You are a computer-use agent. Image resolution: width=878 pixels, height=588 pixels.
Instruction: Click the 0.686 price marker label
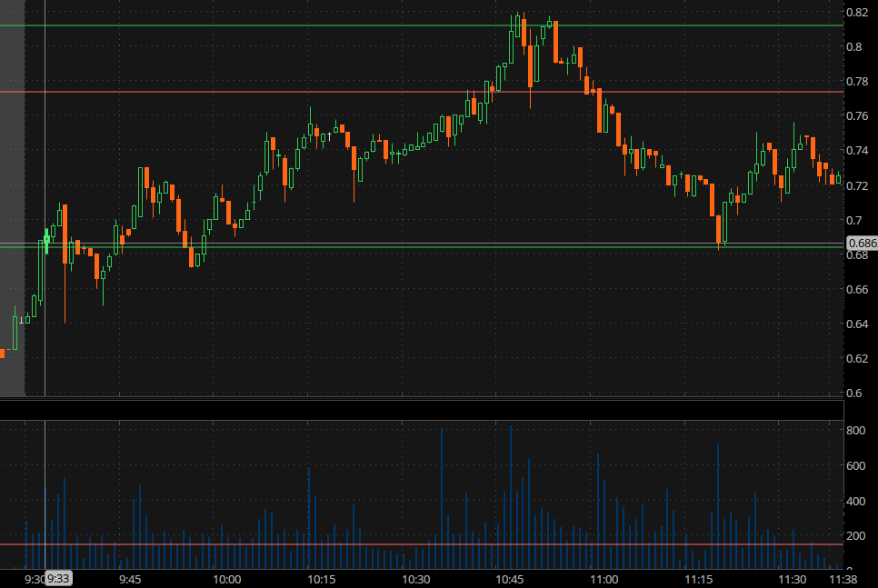[863, 243]
